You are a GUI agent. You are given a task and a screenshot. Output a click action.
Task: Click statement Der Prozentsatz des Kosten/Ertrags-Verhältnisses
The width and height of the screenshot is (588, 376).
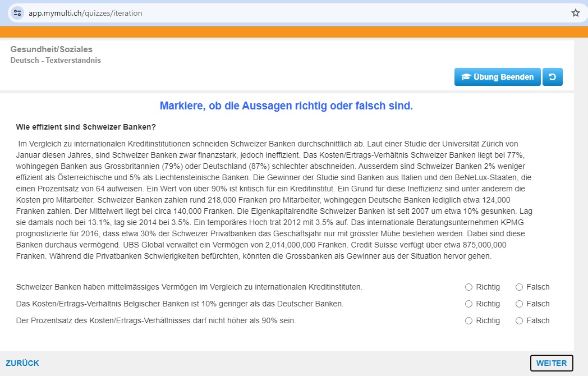tap(156, 321)
